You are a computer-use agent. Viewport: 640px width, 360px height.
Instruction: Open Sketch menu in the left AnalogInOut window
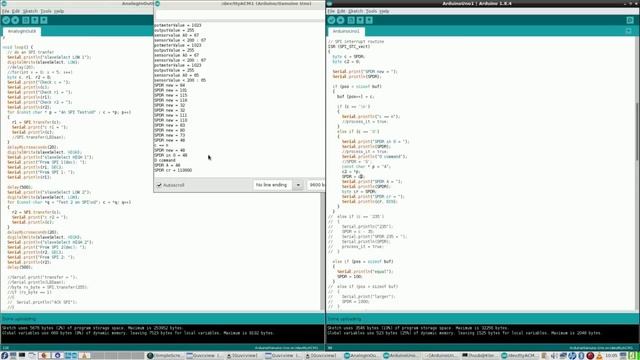point(30,11)
